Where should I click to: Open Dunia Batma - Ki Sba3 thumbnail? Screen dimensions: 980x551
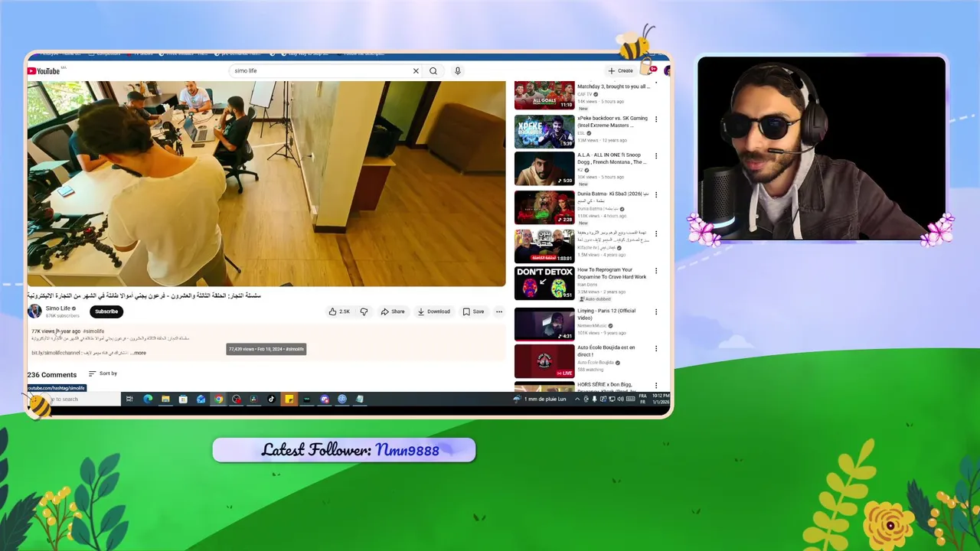(x=544, y=207)
